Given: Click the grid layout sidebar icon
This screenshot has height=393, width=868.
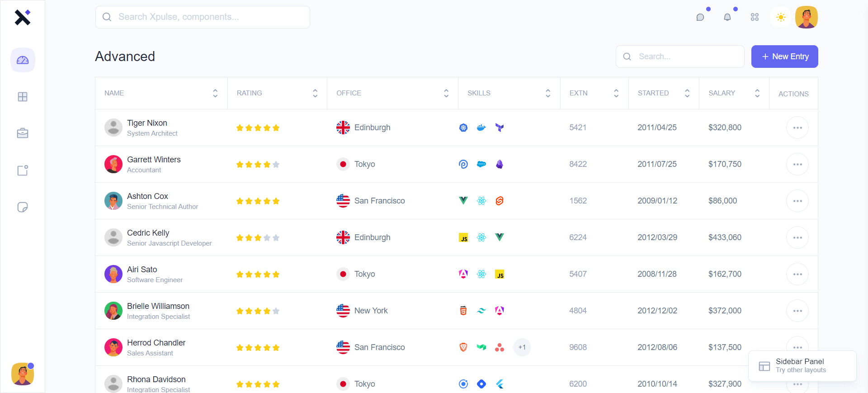Looking at the screenshot, I should (23, 97).
